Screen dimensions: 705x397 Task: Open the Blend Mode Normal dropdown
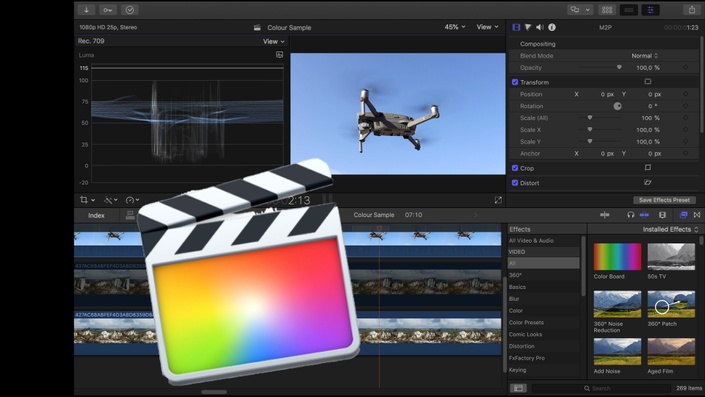coord(644,56)
